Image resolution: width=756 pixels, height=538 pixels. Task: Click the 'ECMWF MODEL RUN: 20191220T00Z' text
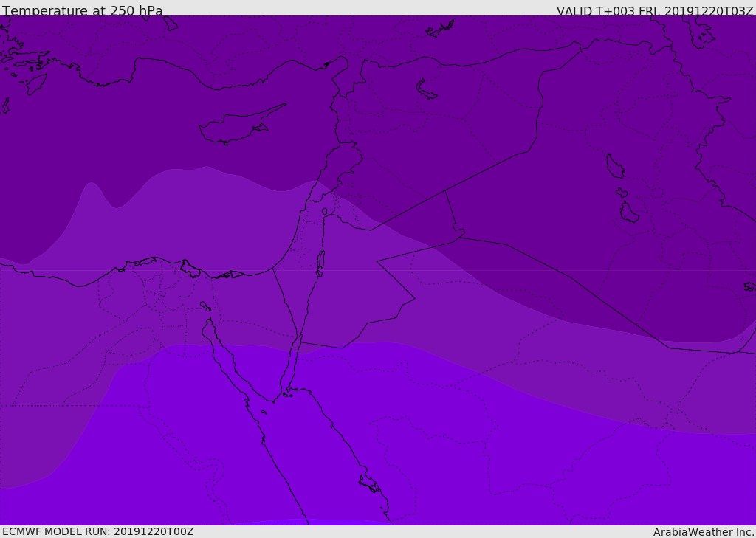[x=98, y=531]
